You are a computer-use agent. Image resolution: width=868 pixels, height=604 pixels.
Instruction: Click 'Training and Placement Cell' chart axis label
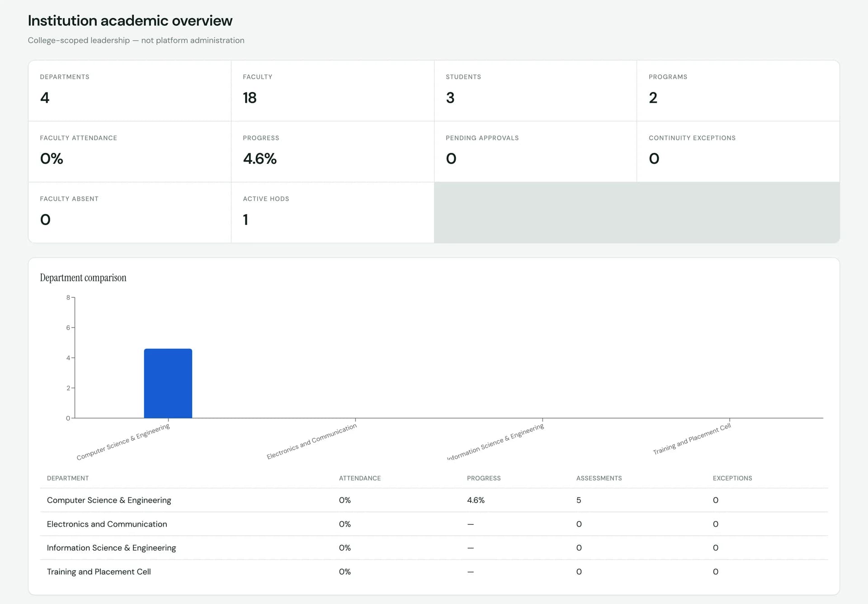[x=692, y=439]
